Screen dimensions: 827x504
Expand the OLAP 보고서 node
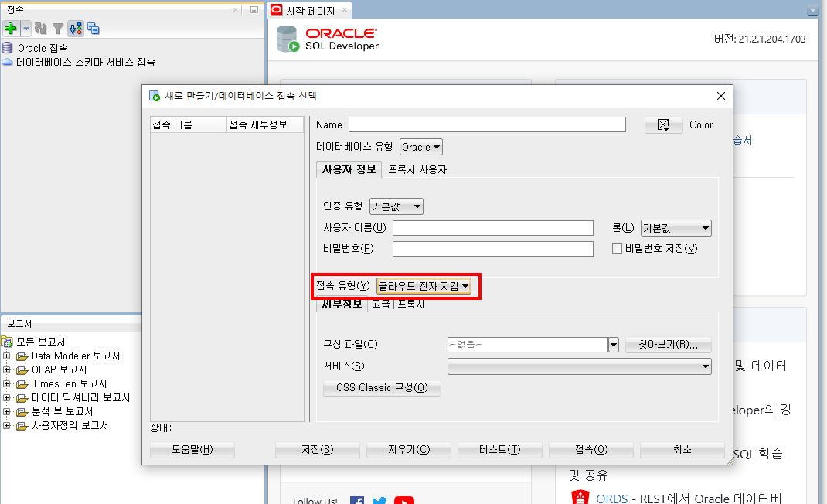tap(6, 370)
